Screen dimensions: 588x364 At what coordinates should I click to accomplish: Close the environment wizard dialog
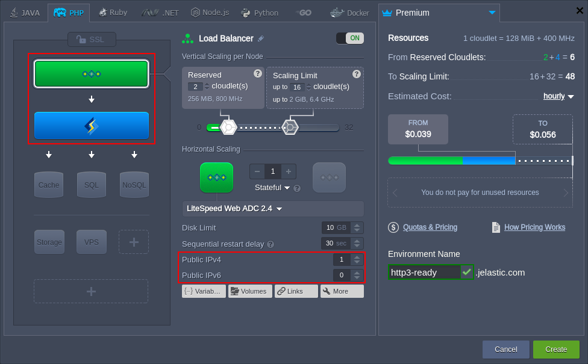(x=580, y=10)
